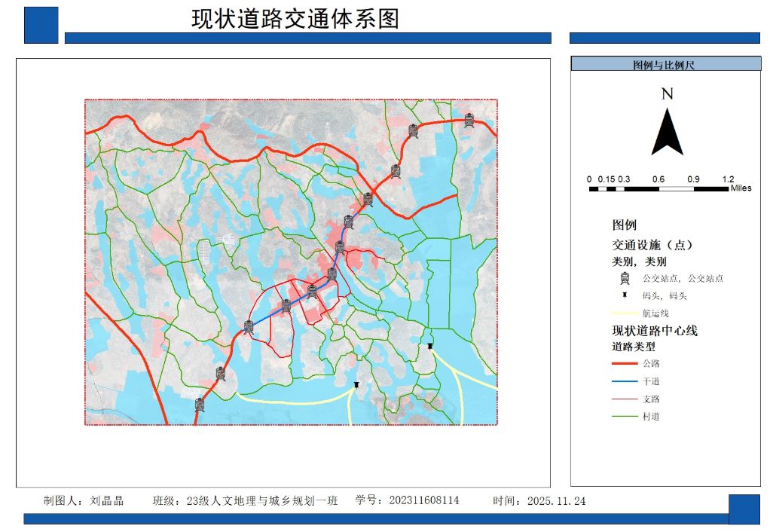Click the 制图人 刘晶晶 author text
The height and width of the screenshot is (532, 770).
[x=84, y=500]
